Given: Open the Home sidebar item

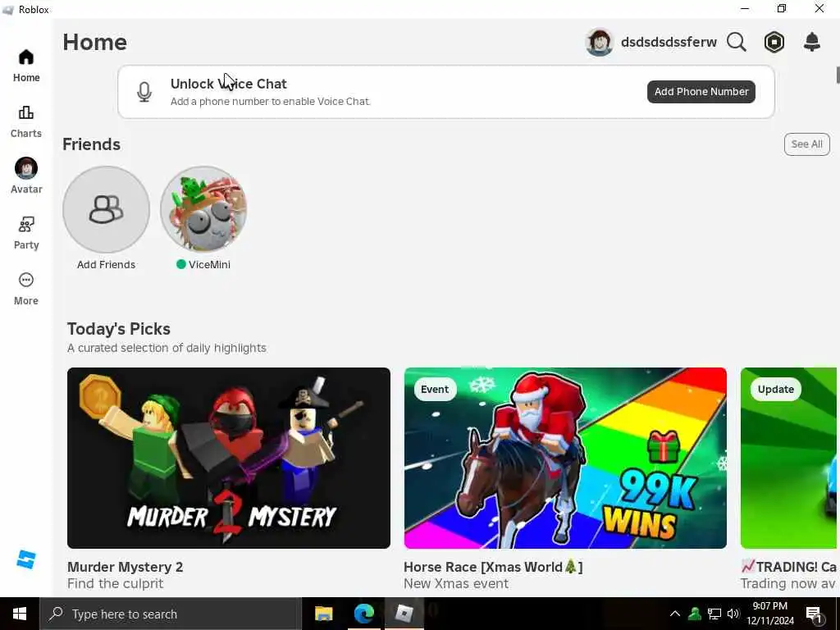Looking at the screenshot, I should (x=26, y=66).
